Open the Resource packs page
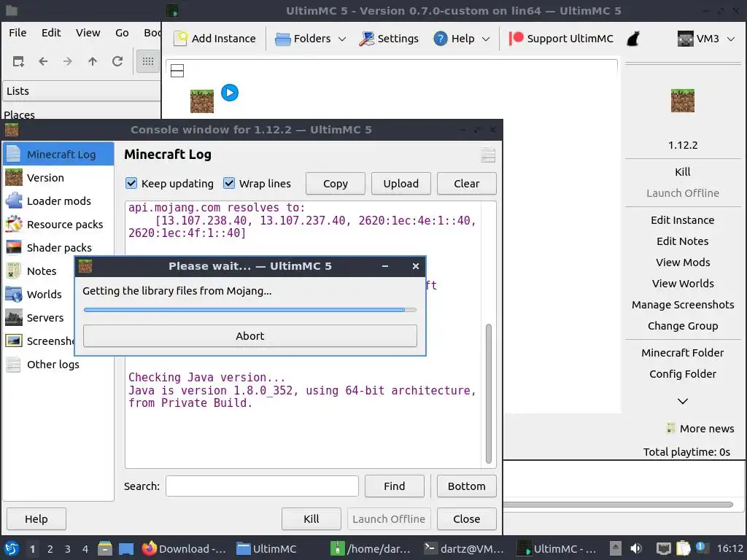This screenshot has width=747, height=560. coord(58,225)
